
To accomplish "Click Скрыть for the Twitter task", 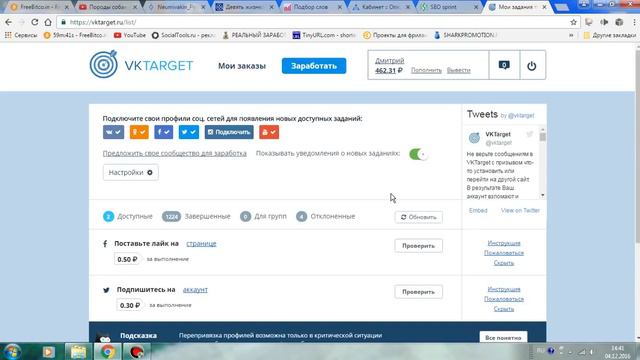I will [x=504, y=309].
